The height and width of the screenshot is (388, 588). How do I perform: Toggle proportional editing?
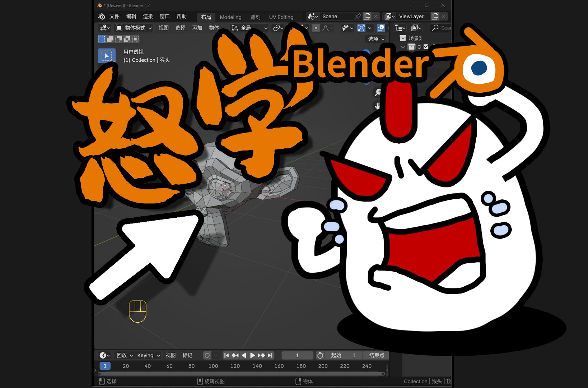pos(316,28)
